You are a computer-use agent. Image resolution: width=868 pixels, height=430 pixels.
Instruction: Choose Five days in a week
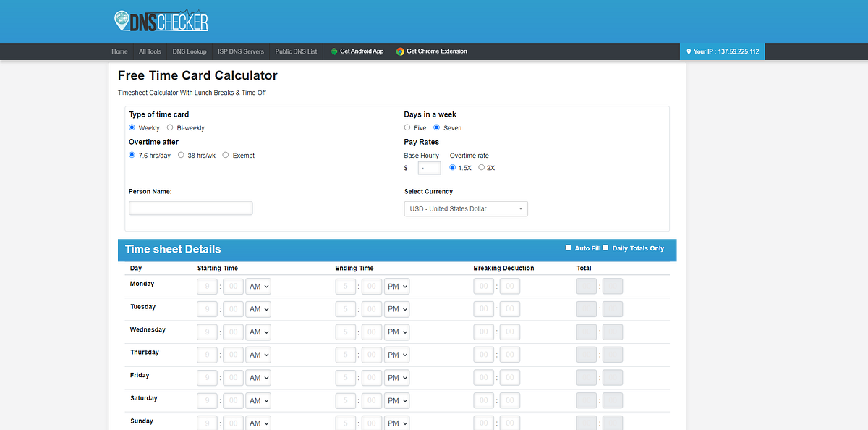click(x=407, y=127)
